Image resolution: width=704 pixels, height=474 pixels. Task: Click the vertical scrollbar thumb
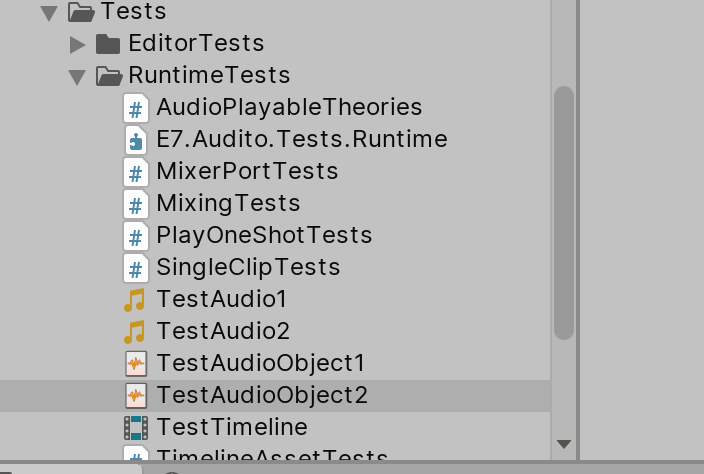coord(564,212)
